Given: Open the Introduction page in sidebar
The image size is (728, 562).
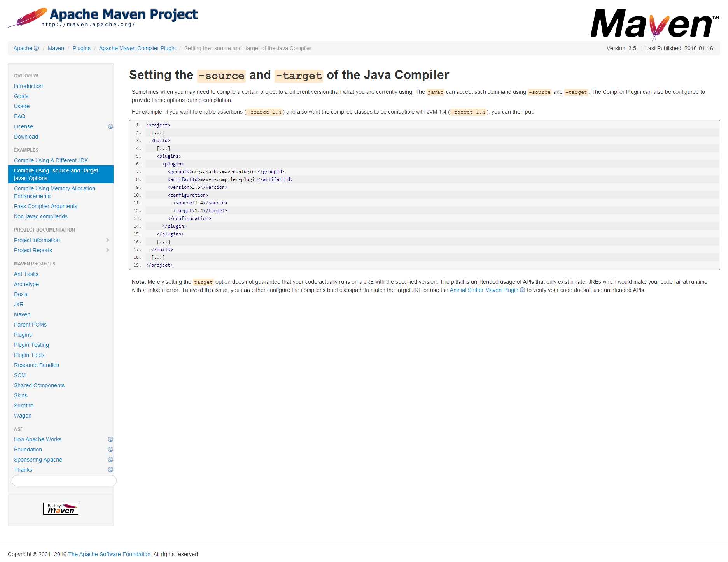Looking at the screenshot, I should (x=28, y=86).
